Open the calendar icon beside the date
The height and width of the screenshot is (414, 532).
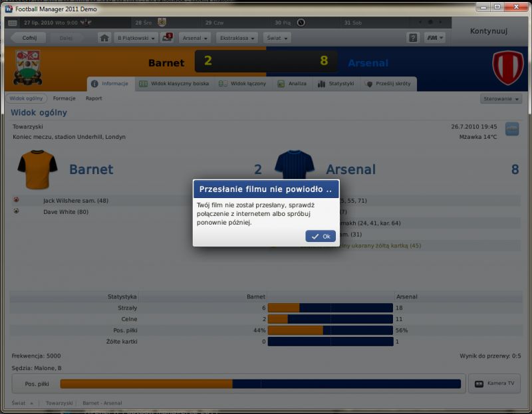[13, 23]
